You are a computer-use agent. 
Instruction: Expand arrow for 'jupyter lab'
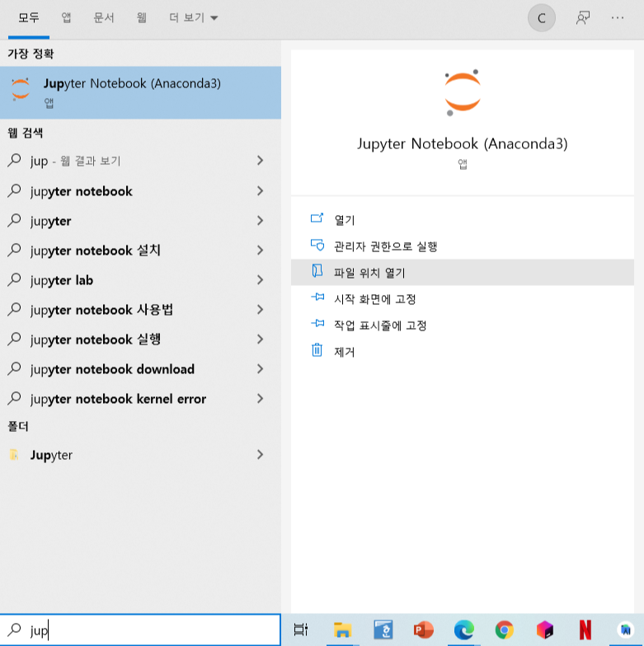(260, 280)
